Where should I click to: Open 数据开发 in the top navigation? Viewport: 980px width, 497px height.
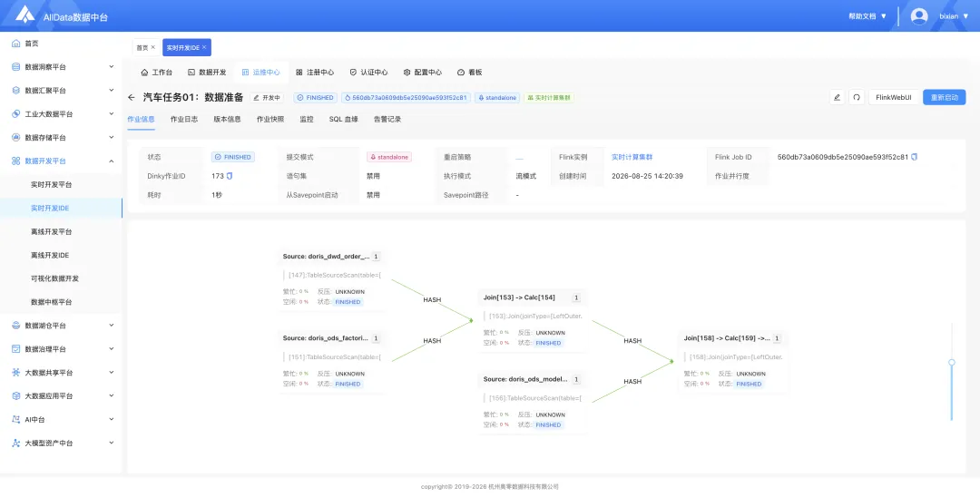(207, 73)
